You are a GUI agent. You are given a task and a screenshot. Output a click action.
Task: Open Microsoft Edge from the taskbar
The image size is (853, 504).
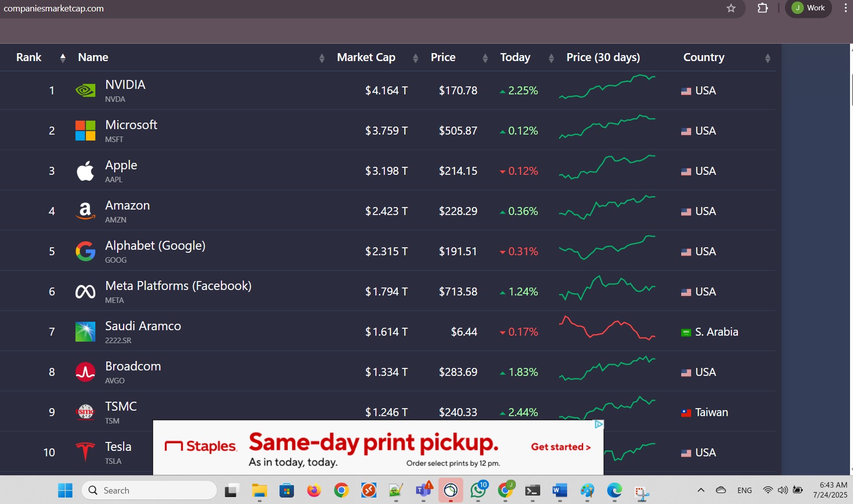(614, 491)
